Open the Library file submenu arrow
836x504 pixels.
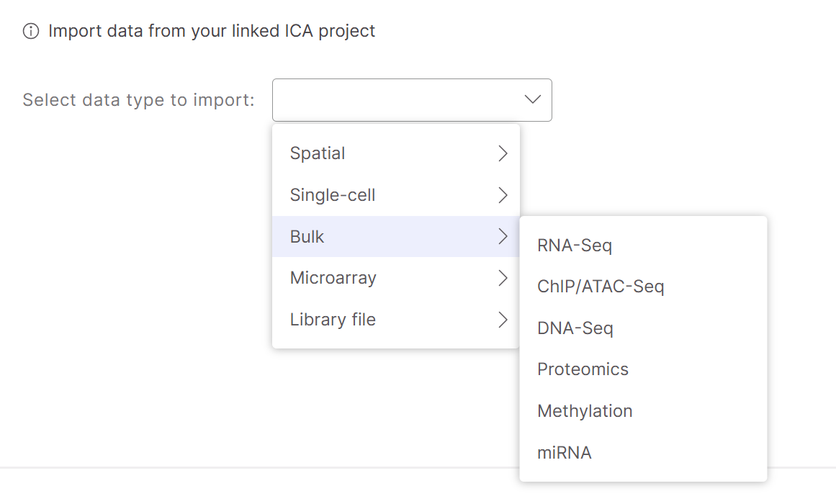[503, 320]
